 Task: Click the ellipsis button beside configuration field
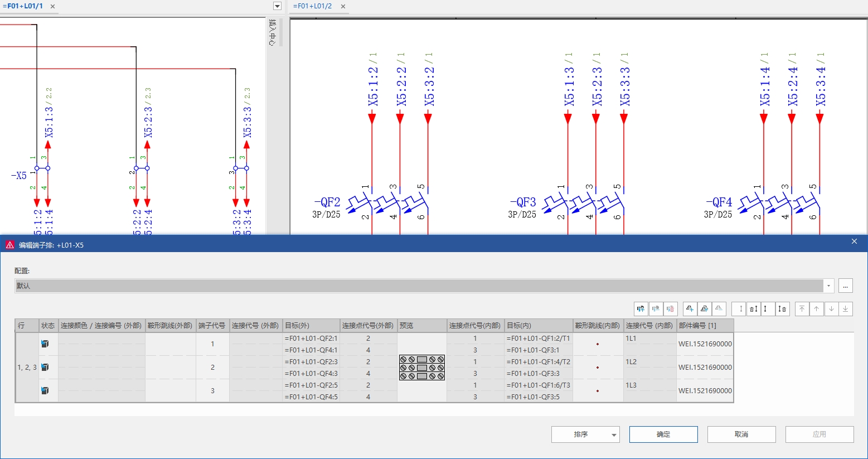point(846,286)
